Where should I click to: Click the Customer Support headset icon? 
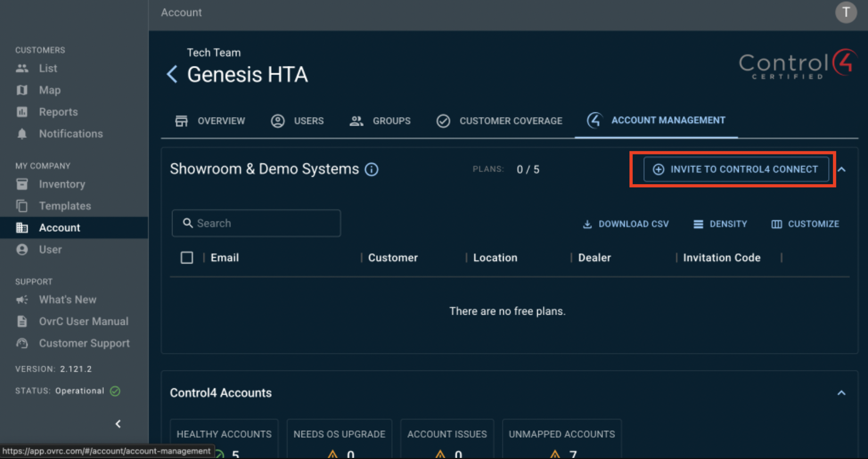point(22,343)
